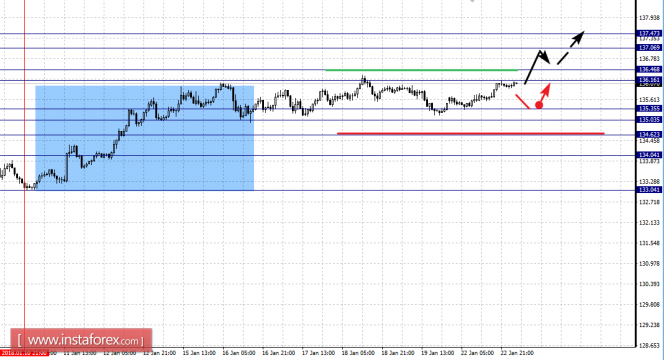Click the dashed black arrow pointing up-right
664x360 pixels.
click(570, 47)
